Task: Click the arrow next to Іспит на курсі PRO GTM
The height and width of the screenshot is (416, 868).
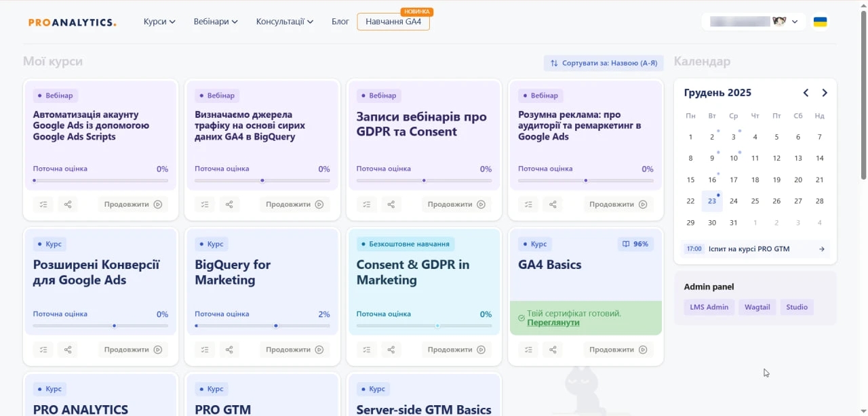Action: pos(822,249)
